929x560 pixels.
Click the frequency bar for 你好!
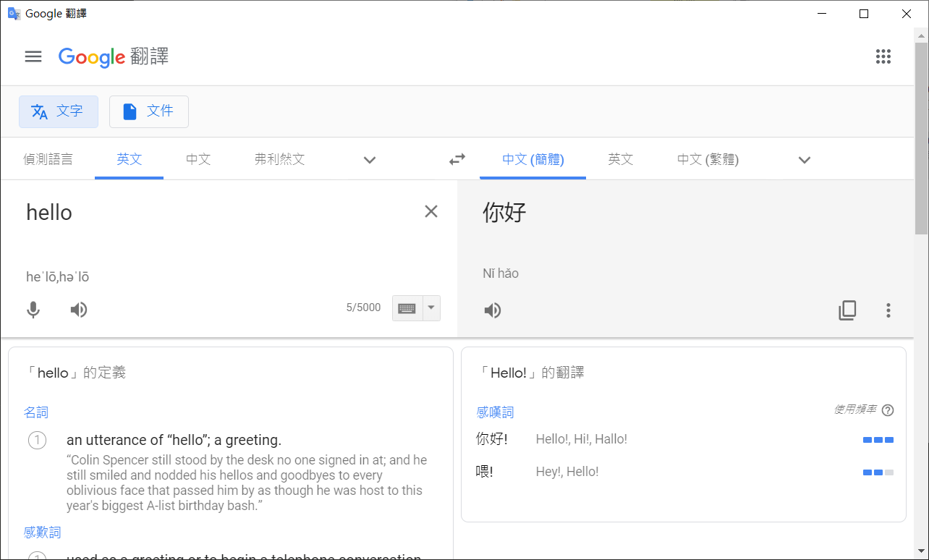point(878,440)
